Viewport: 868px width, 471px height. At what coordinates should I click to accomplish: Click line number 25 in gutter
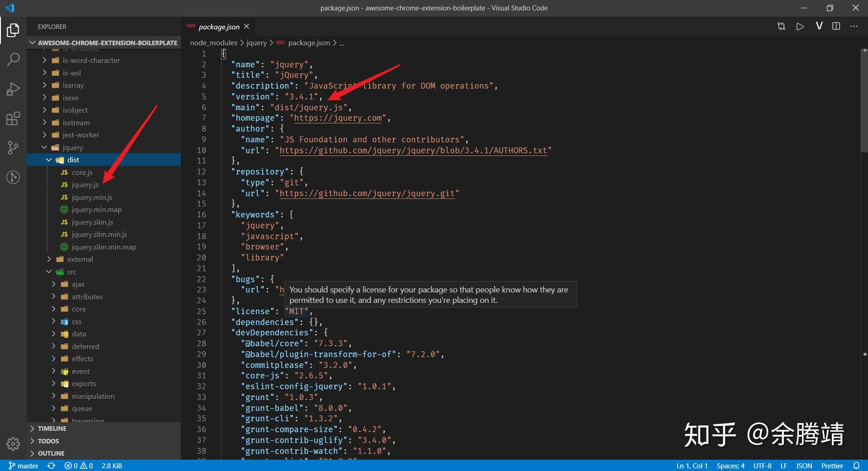pos(201,311)
